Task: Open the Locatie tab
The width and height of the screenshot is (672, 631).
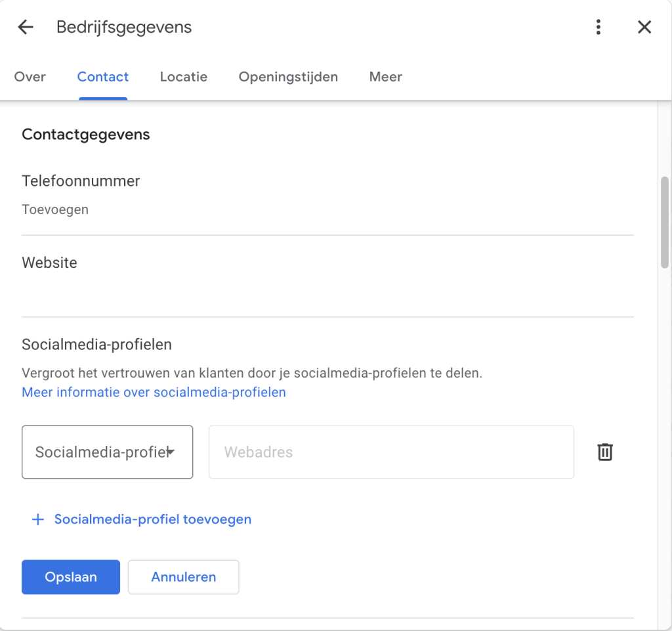Action: pos(184,77)
